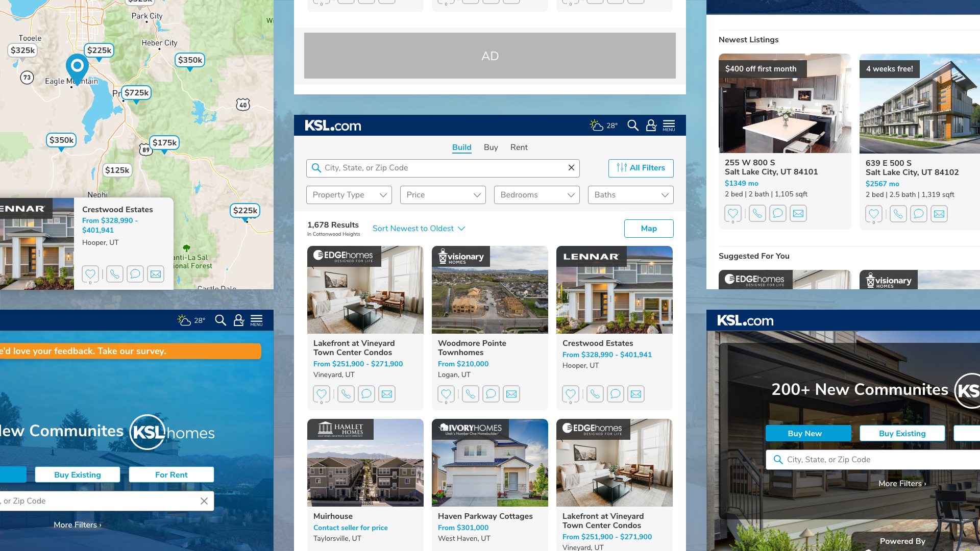Select the Buy tab
Image resolution: width=980 pixels, height=551 pixels.
coord(491,147)
